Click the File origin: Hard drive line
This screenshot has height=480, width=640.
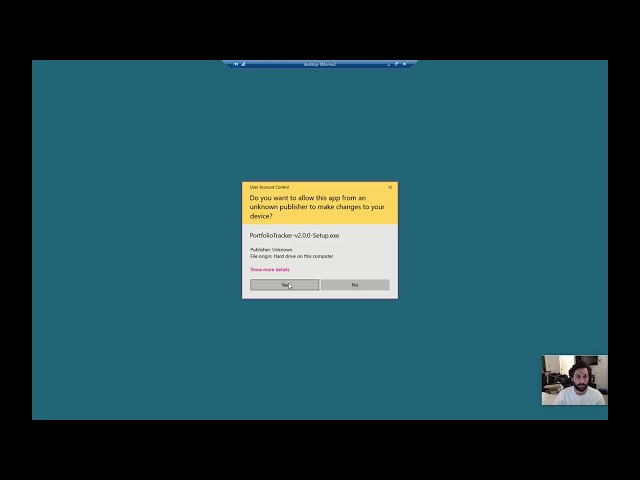point(291,256)
